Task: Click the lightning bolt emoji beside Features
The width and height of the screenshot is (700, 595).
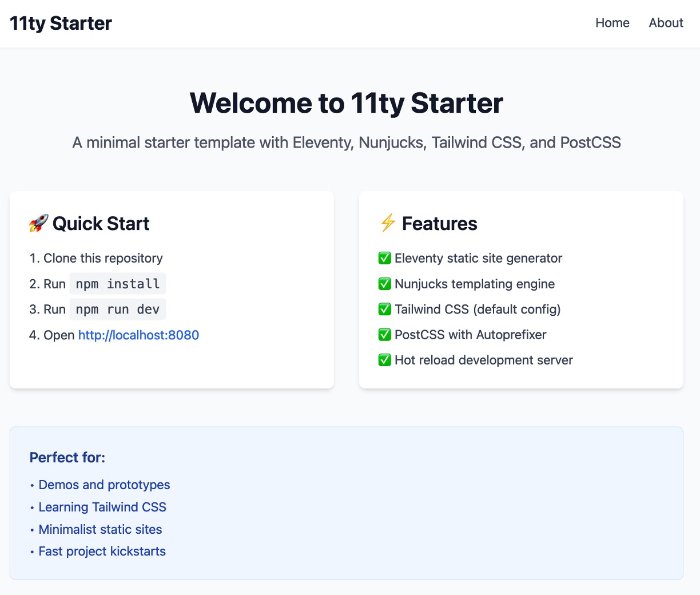Action: (x=388, y=223)
